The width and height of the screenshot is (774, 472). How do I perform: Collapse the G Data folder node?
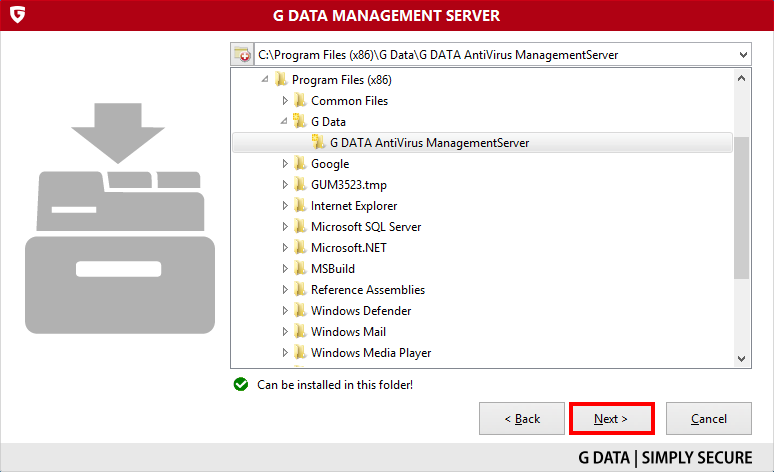click(x=284, y=121)
